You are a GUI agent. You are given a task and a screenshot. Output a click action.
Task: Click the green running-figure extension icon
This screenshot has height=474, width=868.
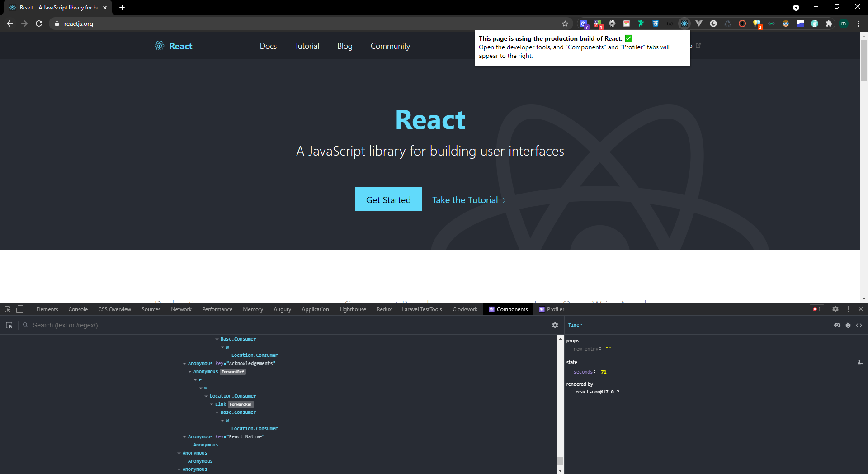pos(641,24)
